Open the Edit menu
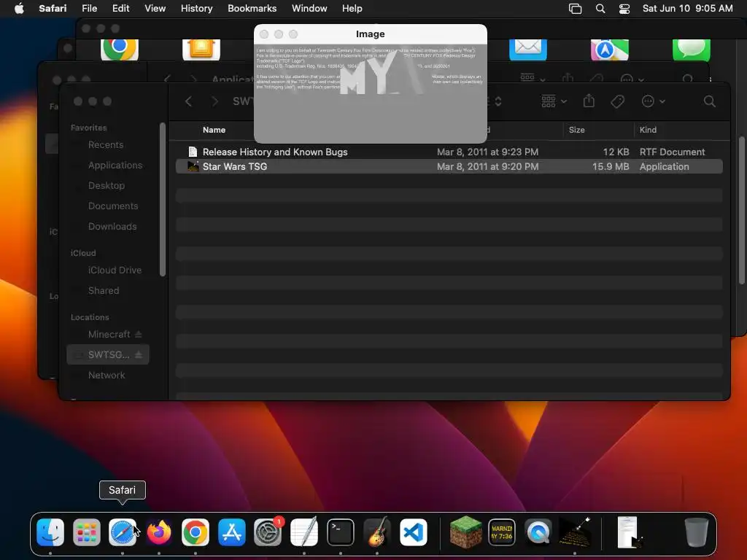The width and height of the screenshot is (747, 560). click(x=120, y=9)
